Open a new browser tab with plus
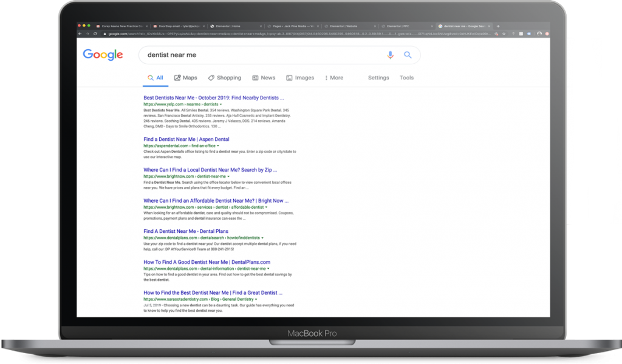 (498, 26)
